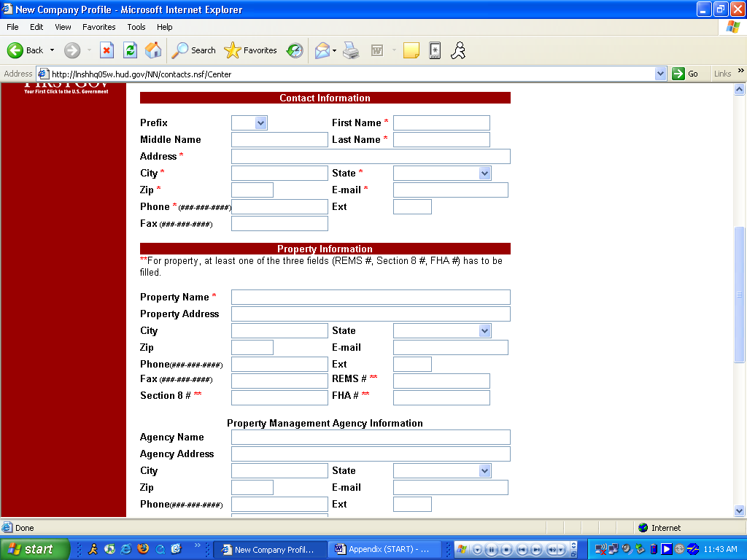Image resolution: width=747 pixels, height=560 pixels.
Task: Click the system tray clock 11:43 AM
Action: [x=720, y=549]
